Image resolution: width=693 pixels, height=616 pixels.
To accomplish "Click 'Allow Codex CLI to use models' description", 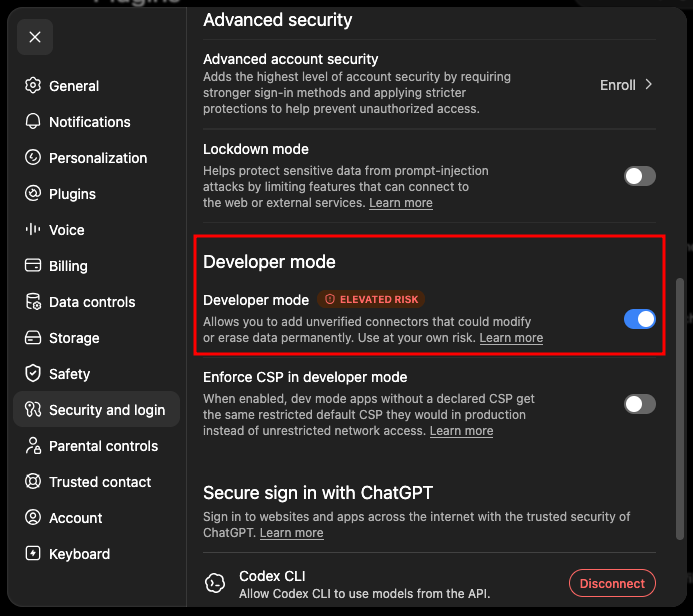I will [365, 593].
